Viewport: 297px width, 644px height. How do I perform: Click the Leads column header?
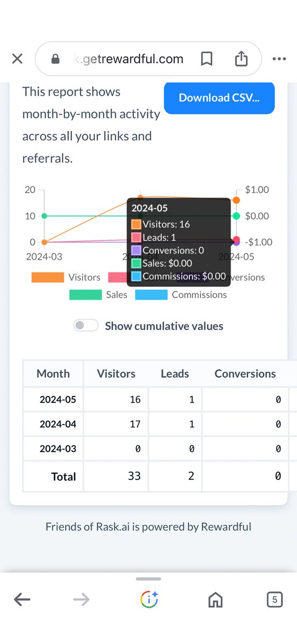pyautogui.click(x=175, y=374)
